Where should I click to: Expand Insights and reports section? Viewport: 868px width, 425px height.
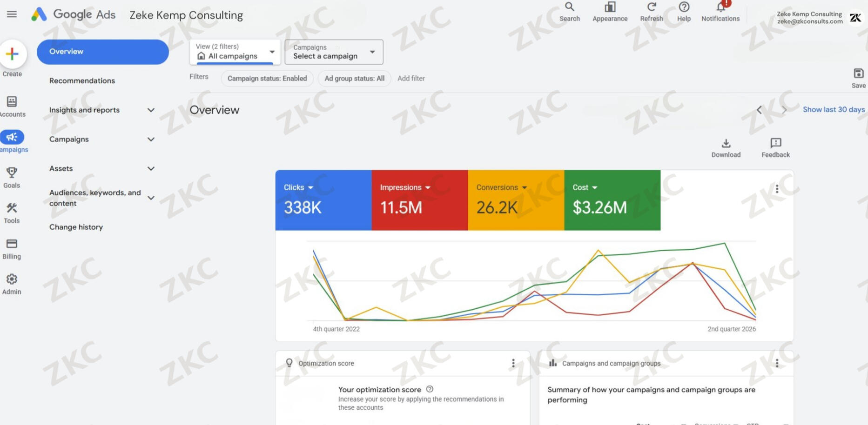pos(151,110)
